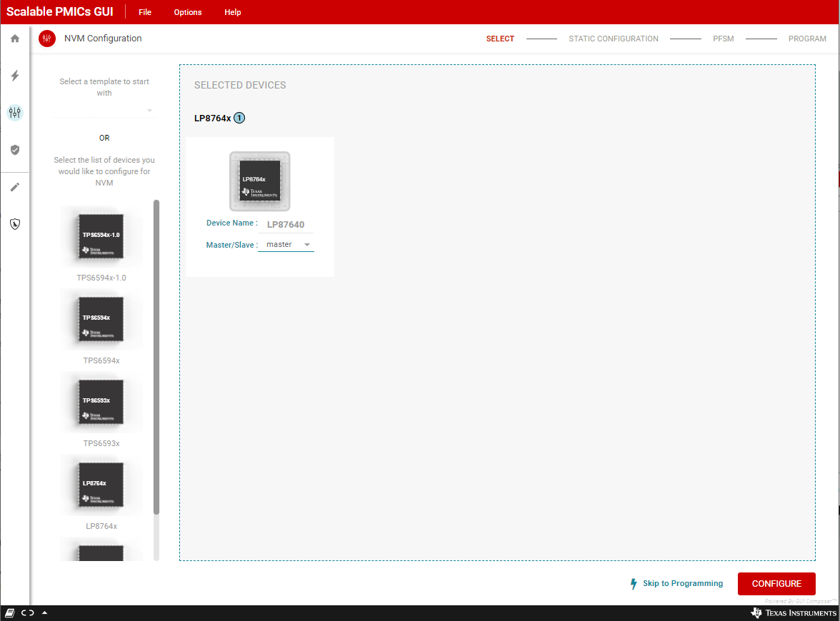The height and width of the screenshot is (621, 840).
Task: Open the shield checkmark sidebar icon
Action: (15, 150)
